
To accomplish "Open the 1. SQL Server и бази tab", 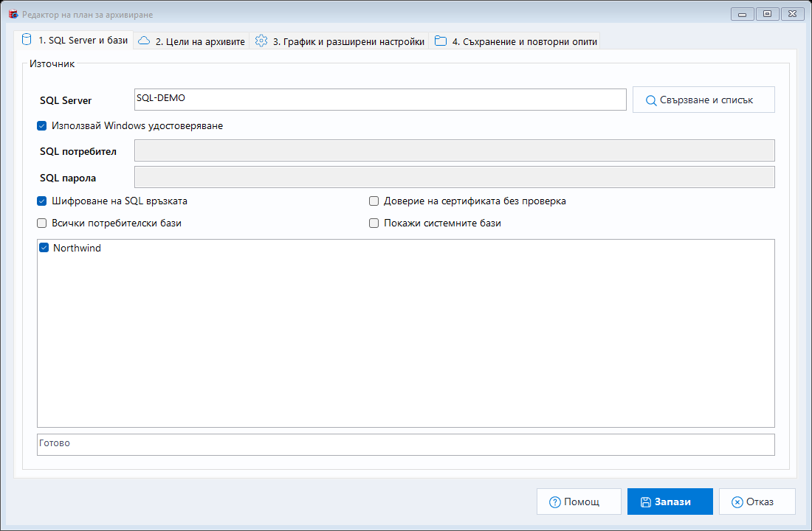I will 74,41.
